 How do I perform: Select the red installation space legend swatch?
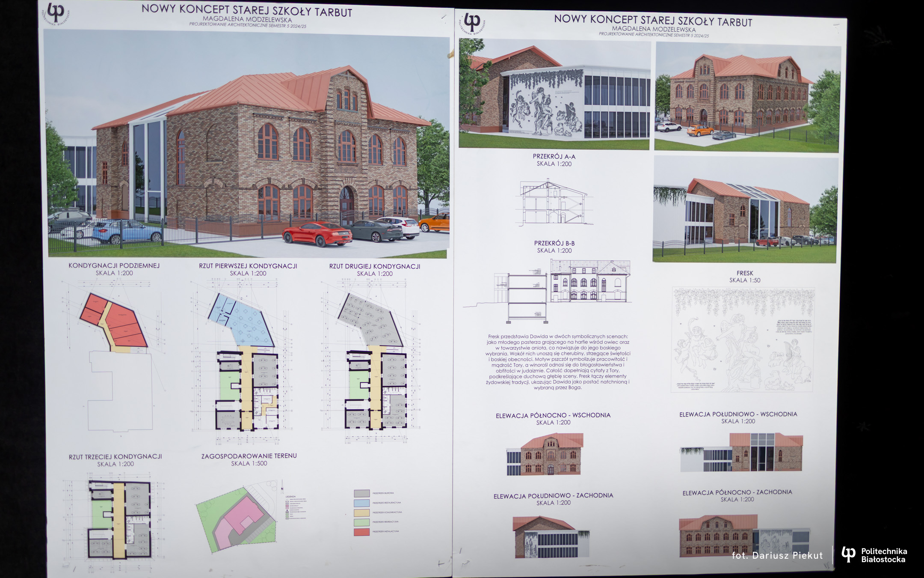(x=361, y=532)
